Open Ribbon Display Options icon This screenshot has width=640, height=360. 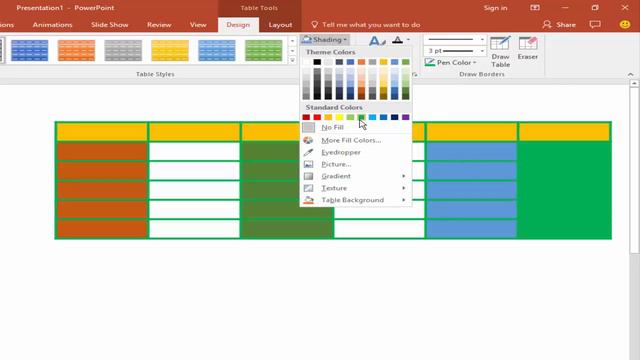[x=535, y=8]
